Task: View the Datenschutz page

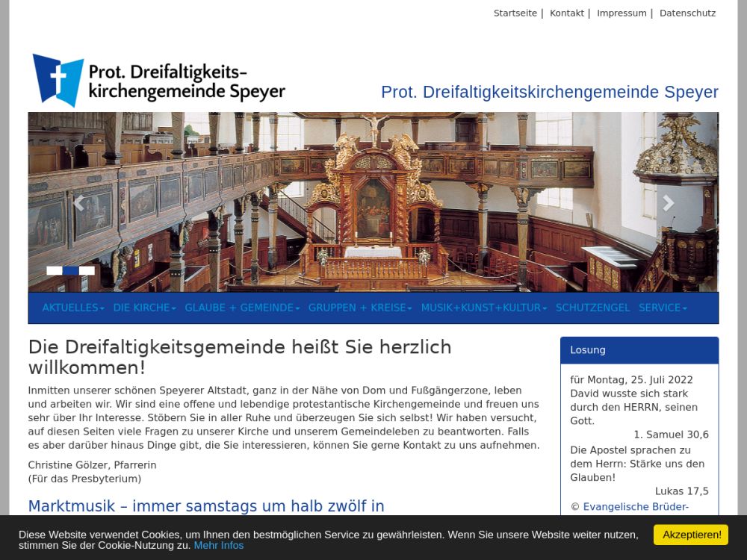Action: 687,13
